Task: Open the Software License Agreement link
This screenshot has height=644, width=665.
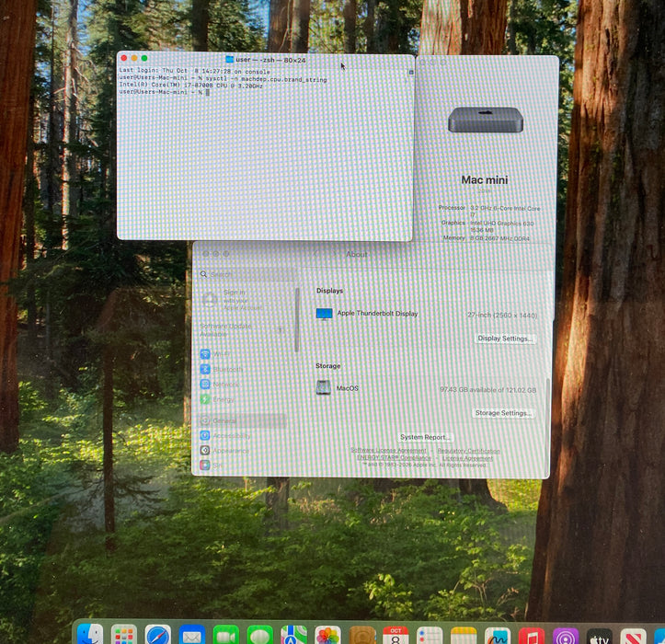Action: (x=388, y=450)
